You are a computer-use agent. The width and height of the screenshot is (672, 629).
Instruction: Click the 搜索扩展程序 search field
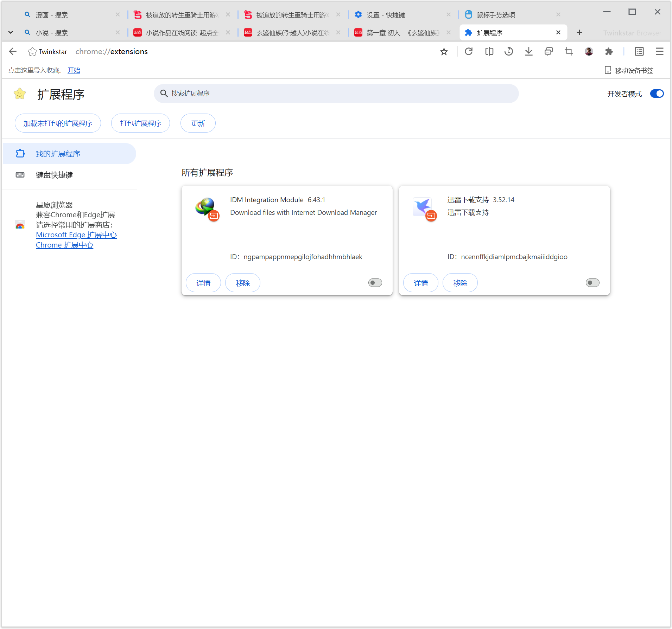click(336, 94)
